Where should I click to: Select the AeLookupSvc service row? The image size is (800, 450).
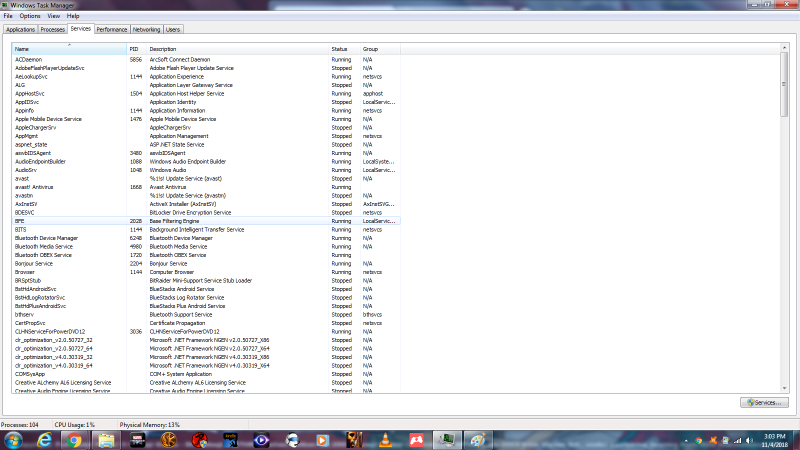click(206, 77)
